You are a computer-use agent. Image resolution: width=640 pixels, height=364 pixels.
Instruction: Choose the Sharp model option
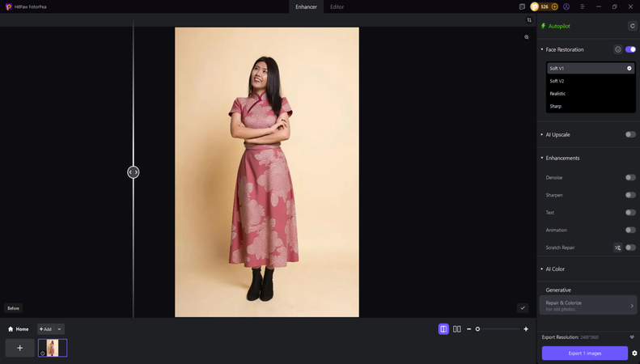pyautogui.click(x=591, y=106)
